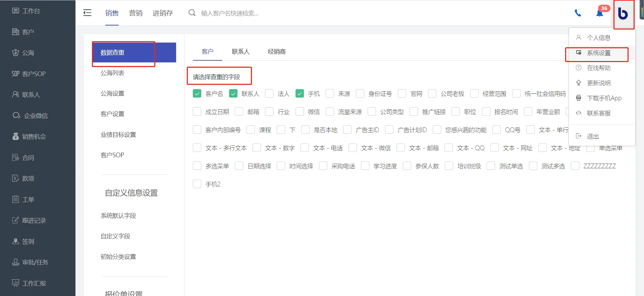Click the 个人信息 person icon
Viewport: 644px width, 296px height.
coord(579,38)
